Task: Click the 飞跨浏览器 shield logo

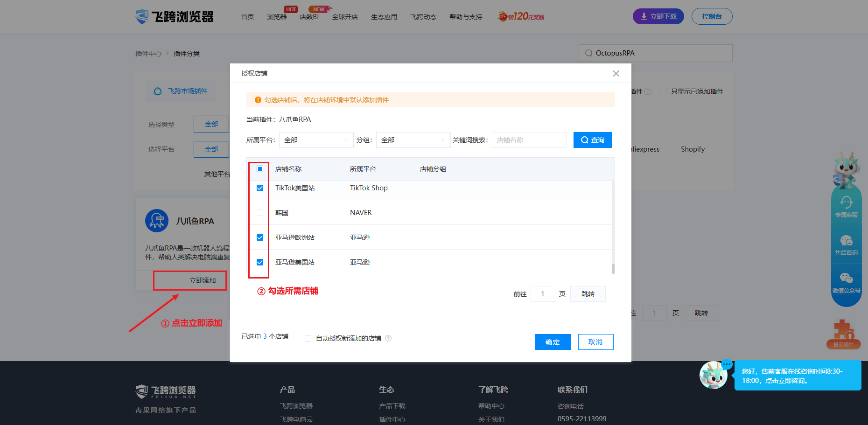Action: click(x=142, y=17)
